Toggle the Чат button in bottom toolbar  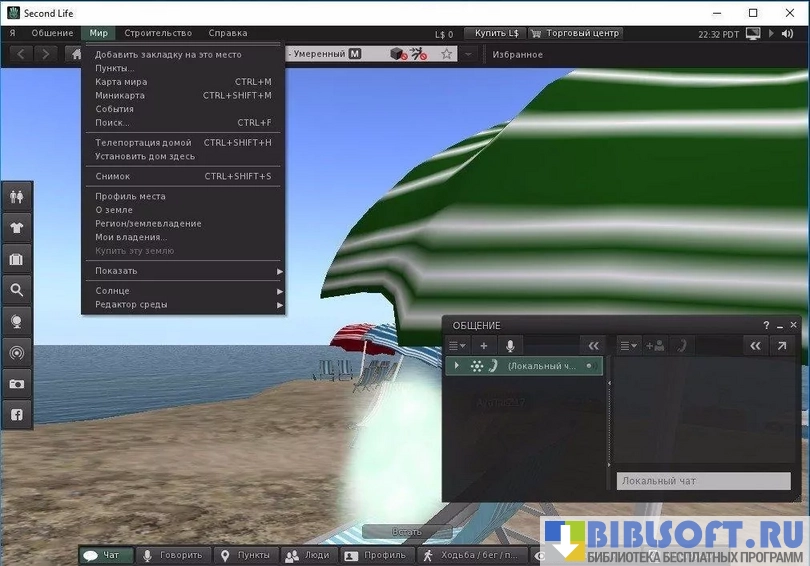point(106,555)
